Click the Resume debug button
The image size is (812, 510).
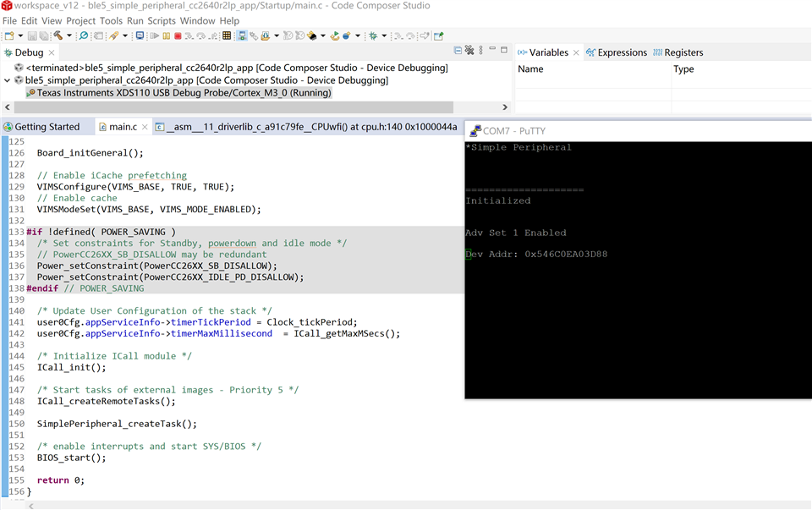tap(155, 36)
